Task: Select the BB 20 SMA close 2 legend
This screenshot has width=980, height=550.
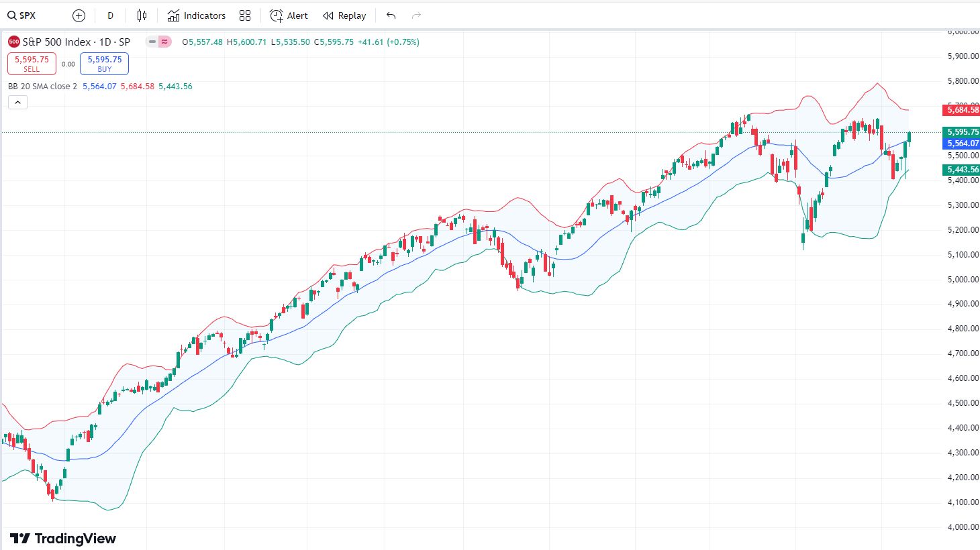Action: click(43, 87)
